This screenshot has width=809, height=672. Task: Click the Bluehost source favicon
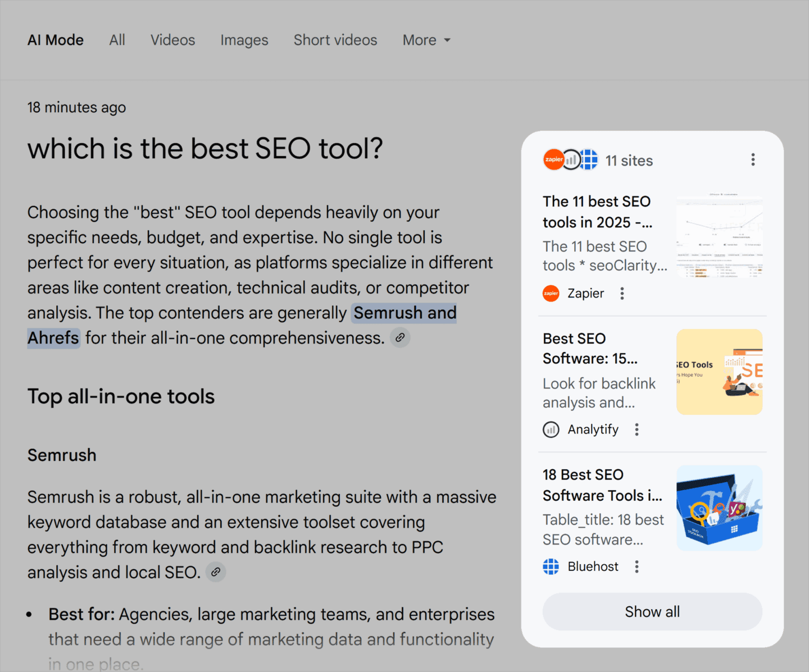tap(551, 566)
